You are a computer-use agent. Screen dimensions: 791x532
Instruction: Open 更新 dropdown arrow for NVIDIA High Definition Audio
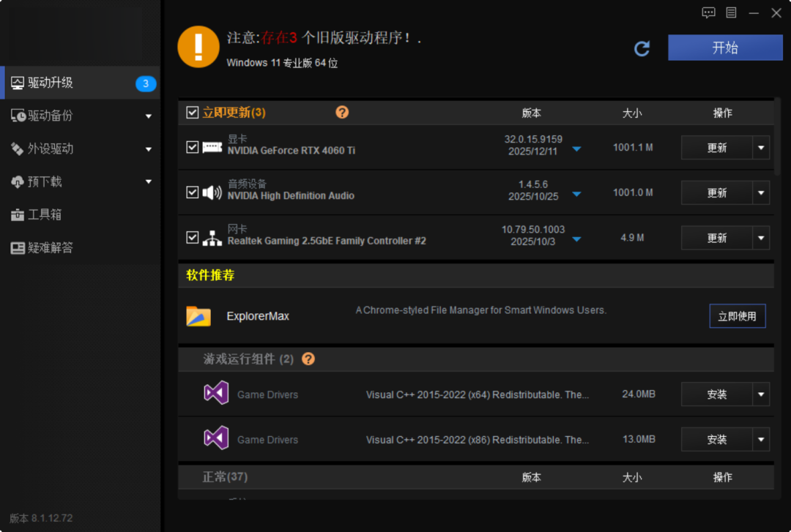pyautogui.click(x=761, y=192)
